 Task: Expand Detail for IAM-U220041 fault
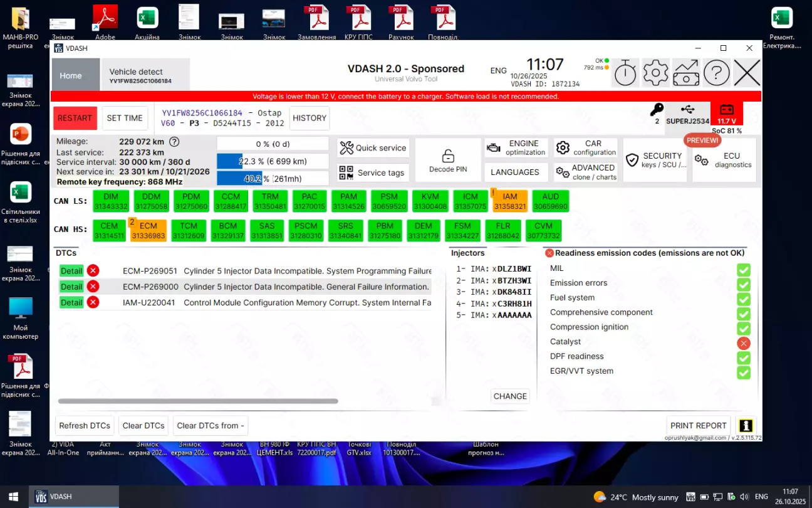point(71,302)
